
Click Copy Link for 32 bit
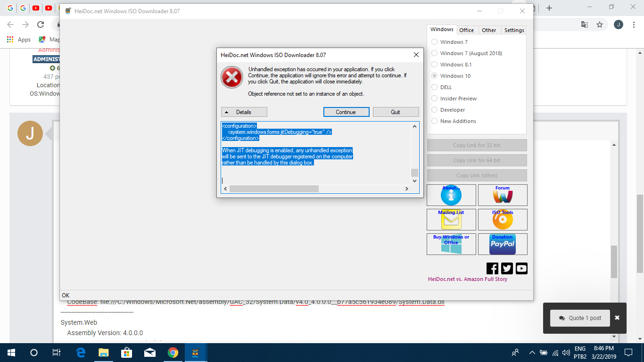pyautogui.click(x=477, y=145)
